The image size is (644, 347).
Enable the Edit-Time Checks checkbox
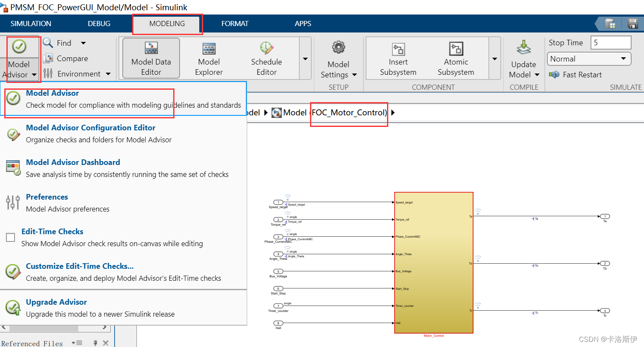coord(11,237)
